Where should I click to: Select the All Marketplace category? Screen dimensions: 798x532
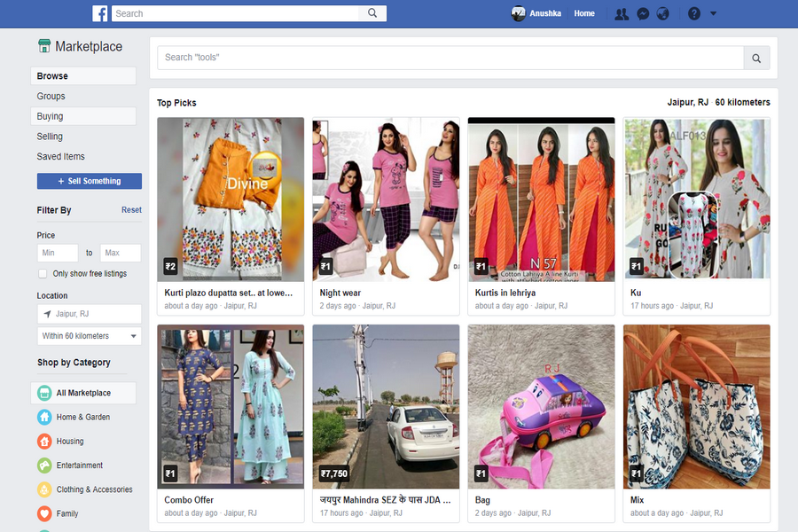point(82,393)
